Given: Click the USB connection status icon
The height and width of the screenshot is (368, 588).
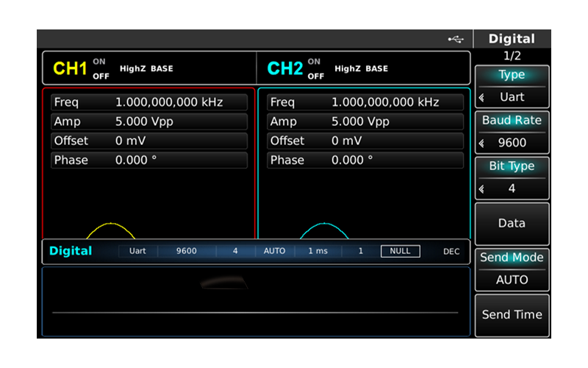Looking at the screenshot, I should point(456,39).
